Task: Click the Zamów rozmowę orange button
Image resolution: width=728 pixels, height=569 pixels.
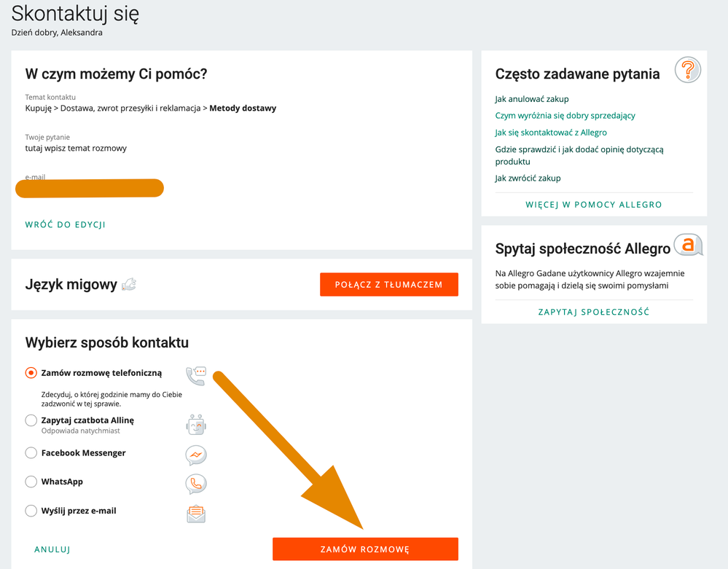Action: [x=365, y=549]
